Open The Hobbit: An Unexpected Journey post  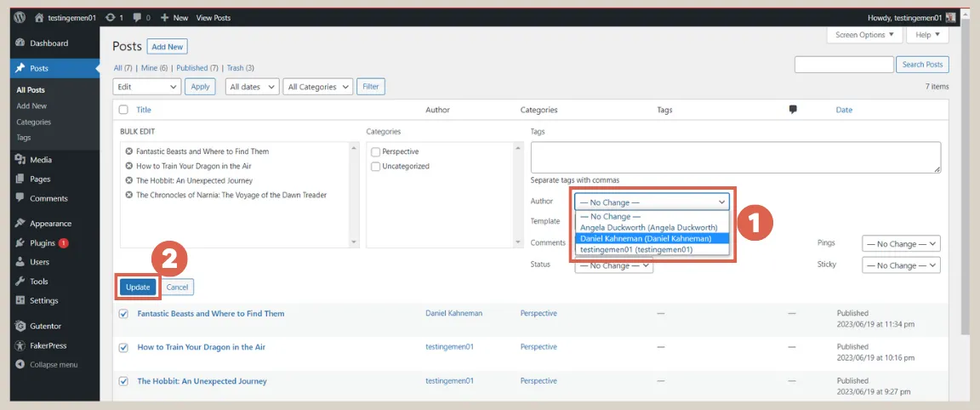pyautogui.click(x=202, y=381)
